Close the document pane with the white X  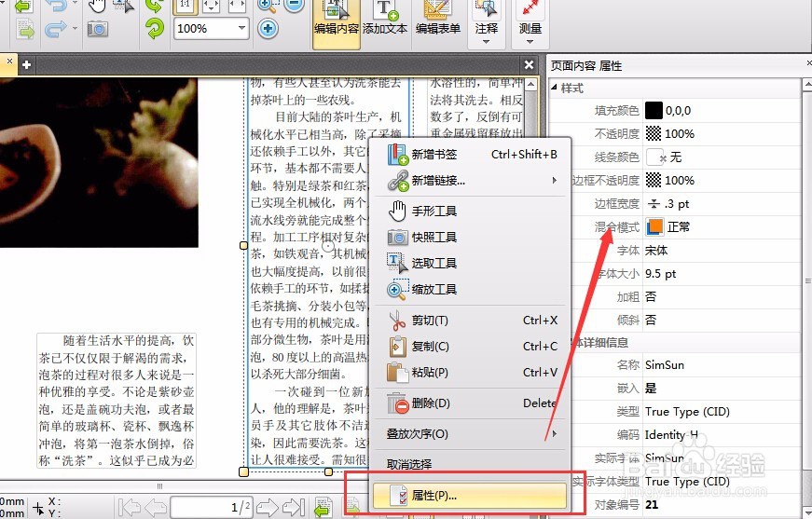529,64
